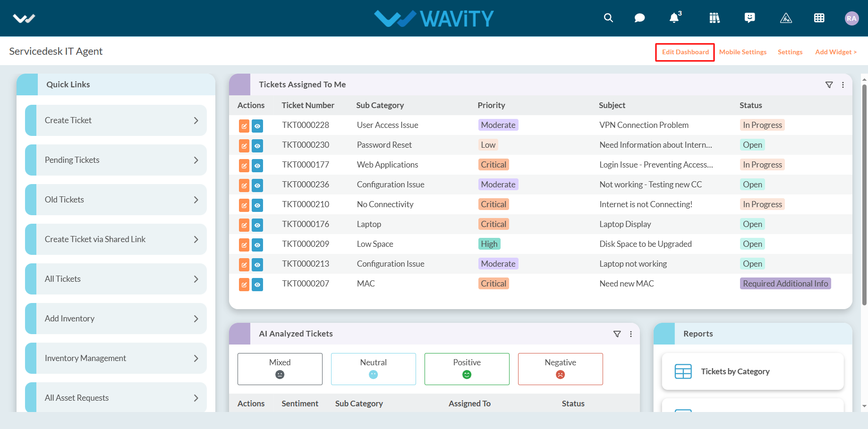The width and height of the screenshot is (868, 429).
Task: Open the RA user avatar menu
Action: coord(851,18)
